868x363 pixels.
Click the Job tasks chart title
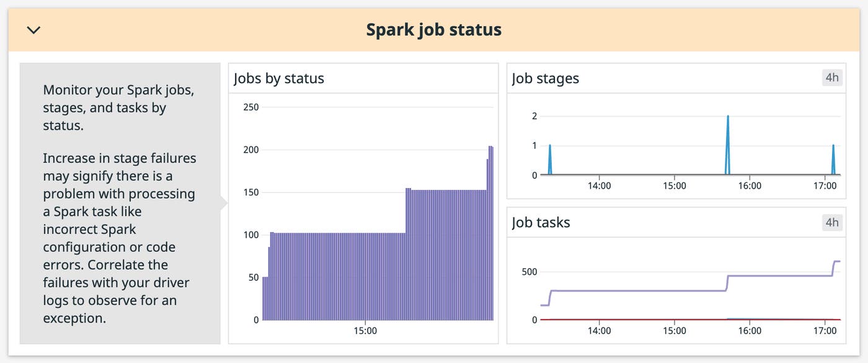(540, 222)
